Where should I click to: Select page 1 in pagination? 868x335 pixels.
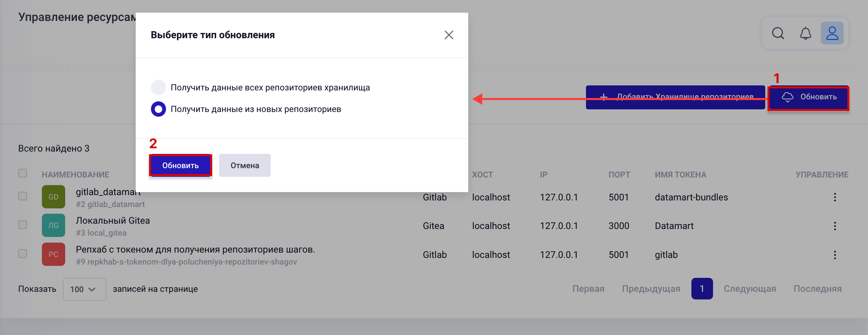click(702, 288)
